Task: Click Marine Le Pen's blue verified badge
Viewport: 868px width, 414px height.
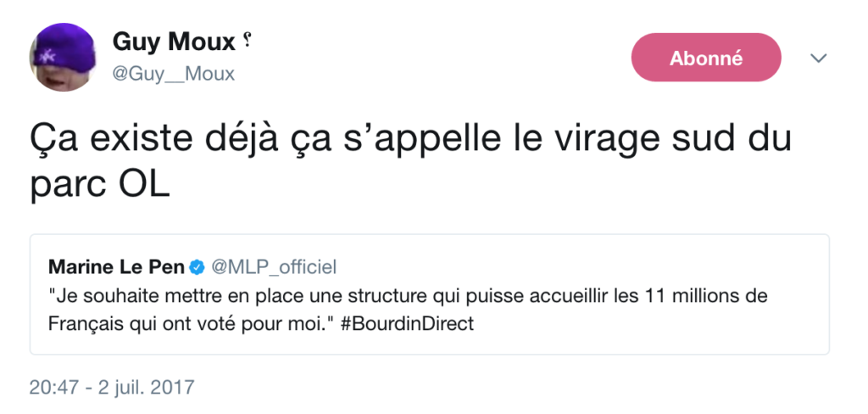Action: (197, 268)
